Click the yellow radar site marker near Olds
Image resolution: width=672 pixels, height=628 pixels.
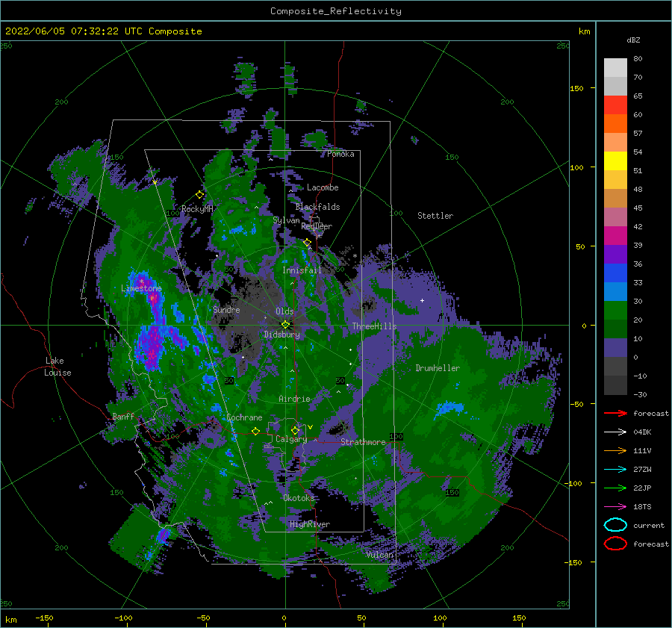pyautogui.click(x=285, y=325)
